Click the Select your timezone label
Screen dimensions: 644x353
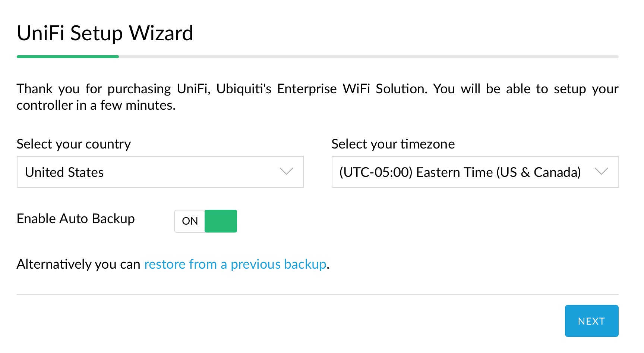[393, 144]
